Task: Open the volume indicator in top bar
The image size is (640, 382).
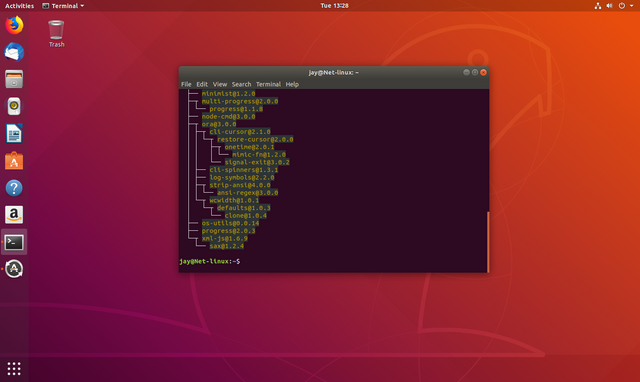Action: (609, 6)
